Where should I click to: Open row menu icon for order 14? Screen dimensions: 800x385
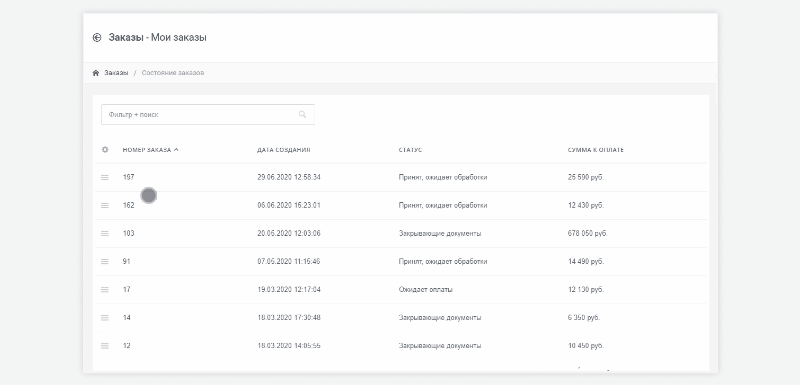(x=105, y=318)
